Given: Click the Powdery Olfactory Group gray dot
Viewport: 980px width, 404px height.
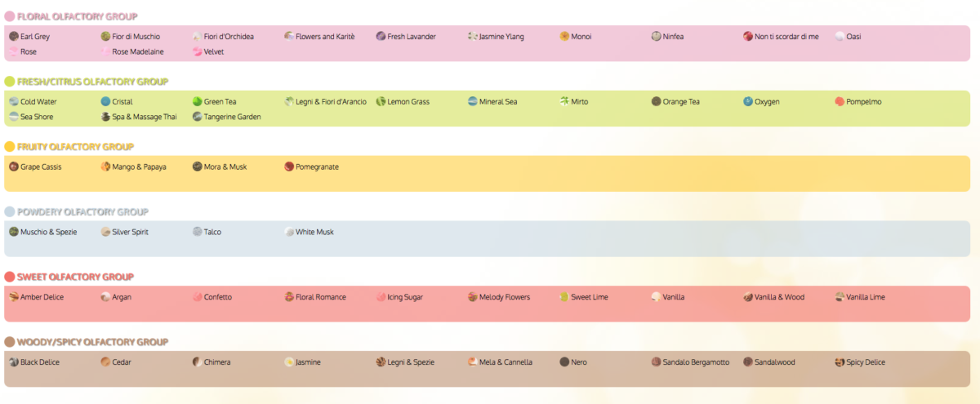Looking at the screenshot, I should [x=10, y=212].
